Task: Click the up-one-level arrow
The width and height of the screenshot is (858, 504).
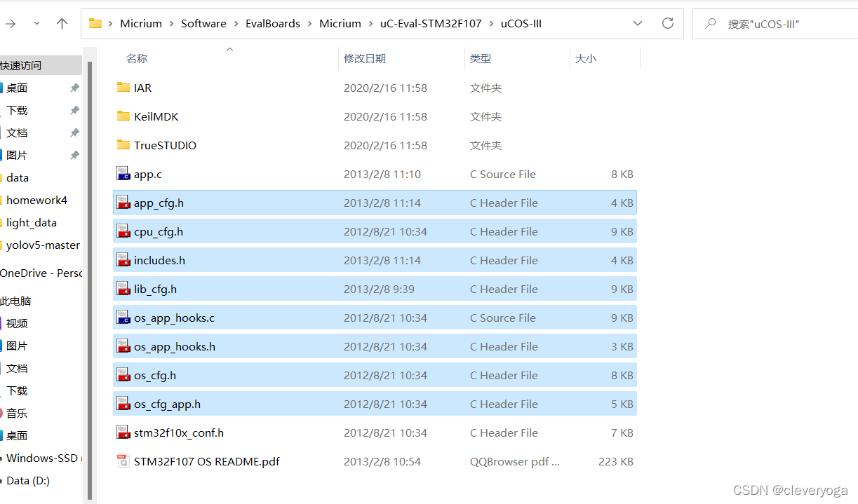Action: click(62, 23)
